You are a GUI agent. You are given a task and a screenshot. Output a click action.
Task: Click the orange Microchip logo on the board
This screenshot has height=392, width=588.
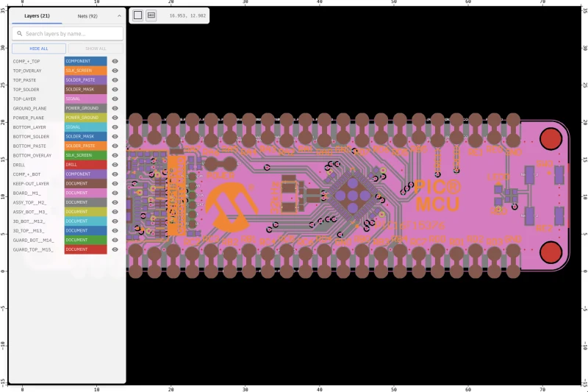pyautogui.click(x=232, y=207)
